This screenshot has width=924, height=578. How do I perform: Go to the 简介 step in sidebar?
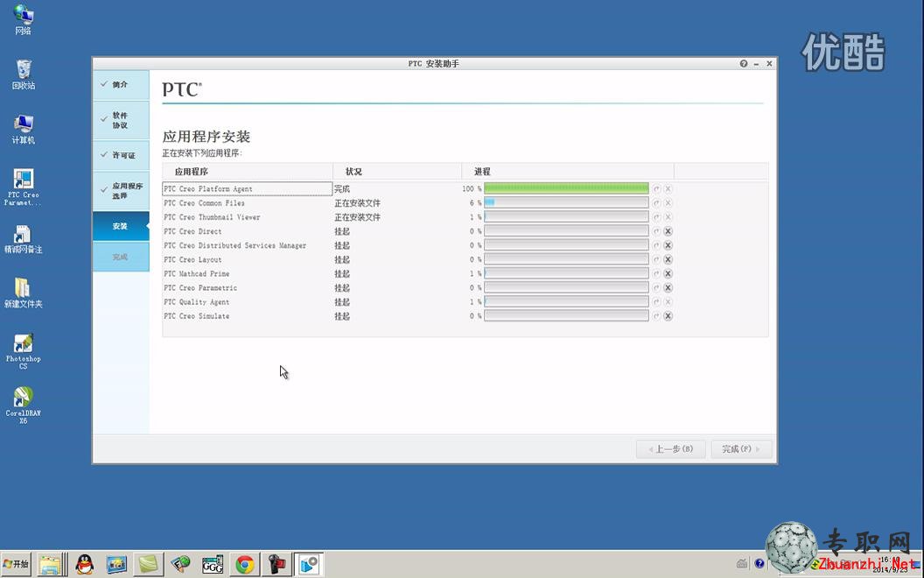[x=121, y=84]
